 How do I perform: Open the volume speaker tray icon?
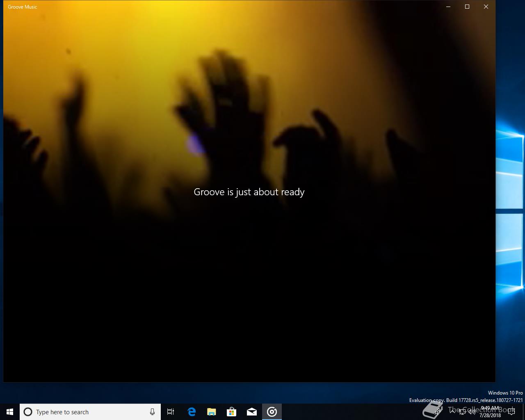click(472, 412)
